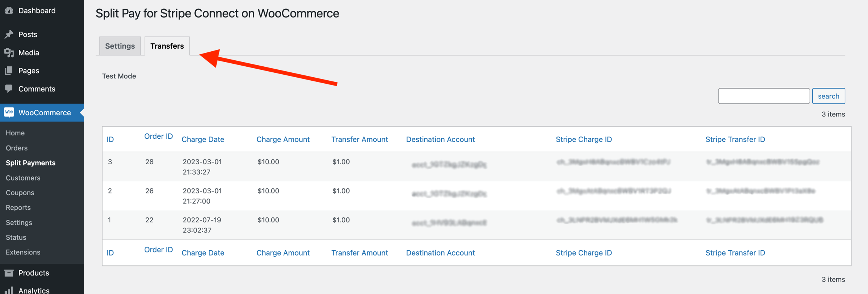This screenshot has width=868, height=294.
Task: Click footer Destination Account column label
Action: coord(440,253)
